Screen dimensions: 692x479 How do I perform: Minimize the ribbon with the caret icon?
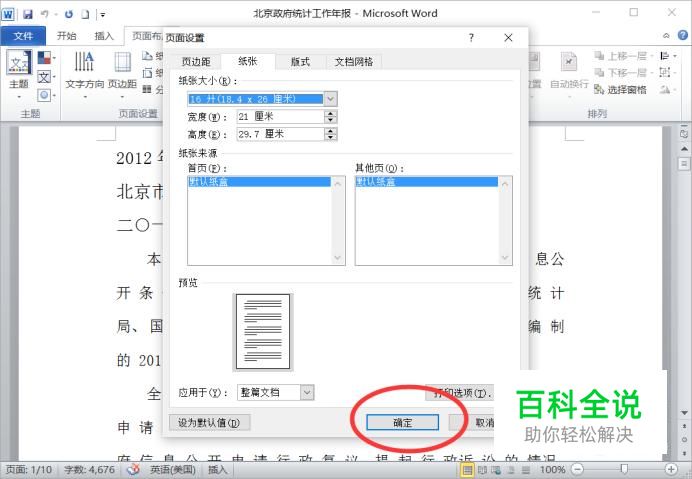point(666,36)
